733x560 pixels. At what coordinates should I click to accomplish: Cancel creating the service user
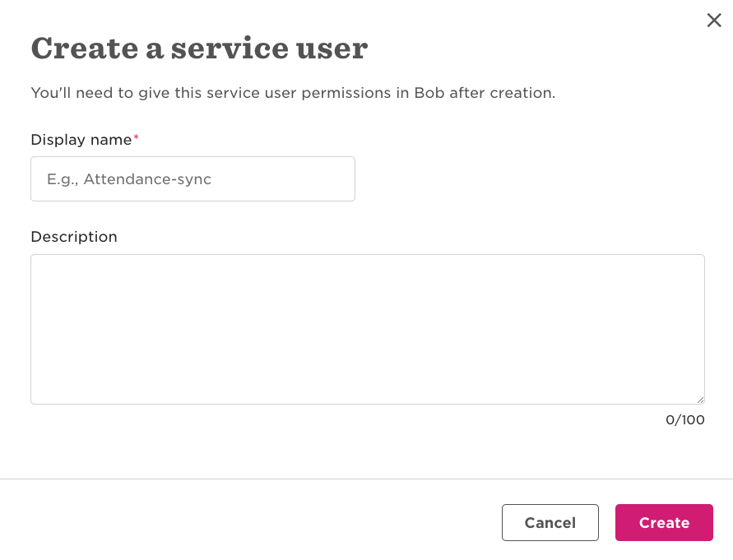pos(550,522)
